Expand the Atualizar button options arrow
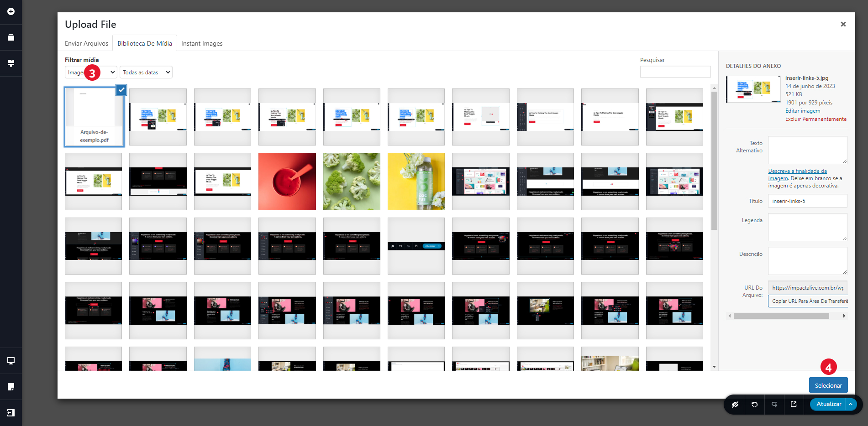Viewport: 868px width, 426px height. 851,405
